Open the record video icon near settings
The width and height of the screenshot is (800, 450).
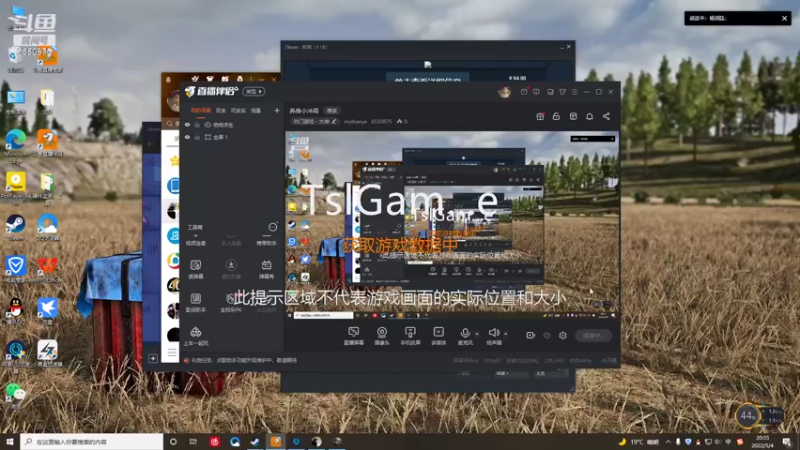click(531, 335)
